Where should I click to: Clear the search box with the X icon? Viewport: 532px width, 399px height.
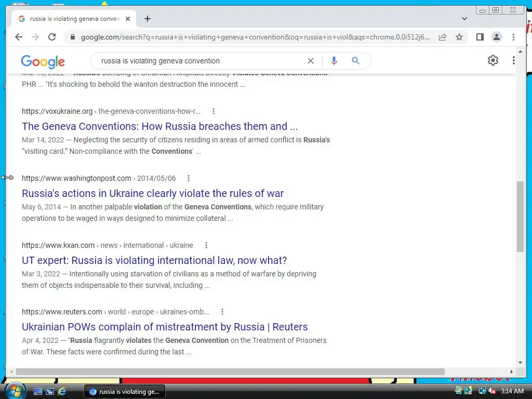coord(311,61)
